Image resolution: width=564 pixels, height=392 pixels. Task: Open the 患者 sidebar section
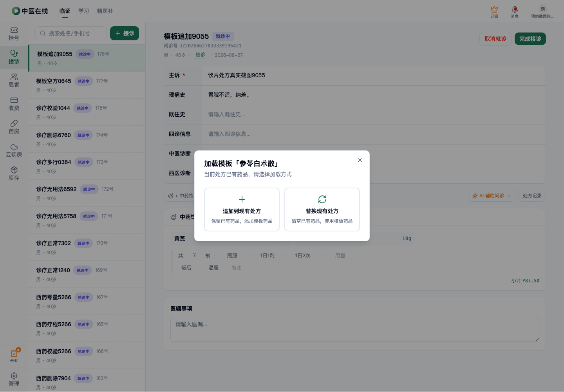pyautogui.click(x=14, y=81)
